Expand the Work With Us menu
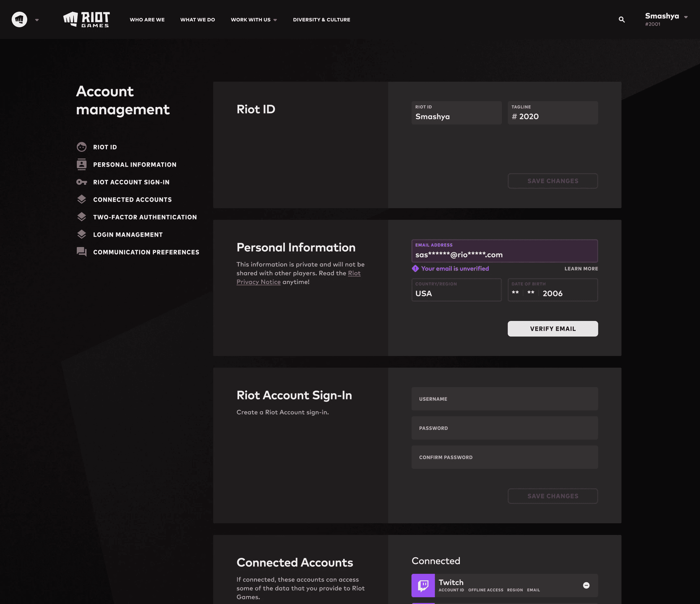Viewport: 700px width, 604px height. click(x=254, y=19)
